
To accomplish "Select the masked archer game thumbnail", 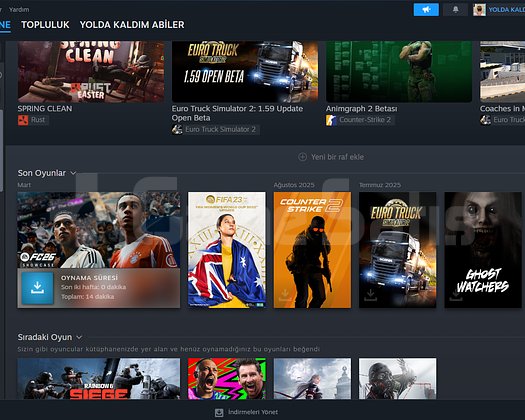I will 398,378.
